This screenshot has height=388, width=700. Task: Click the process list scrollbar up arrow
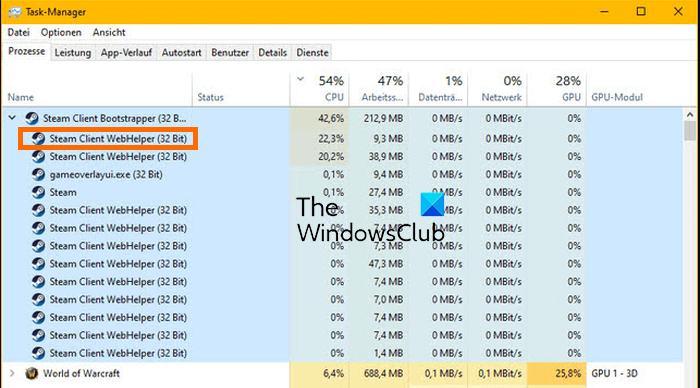pyautogui.click(x=690, y=115)
